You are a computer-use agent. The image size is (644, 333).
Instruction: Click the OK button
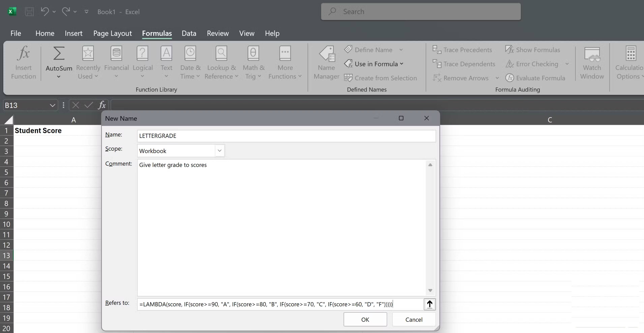[x=365, y=319]
